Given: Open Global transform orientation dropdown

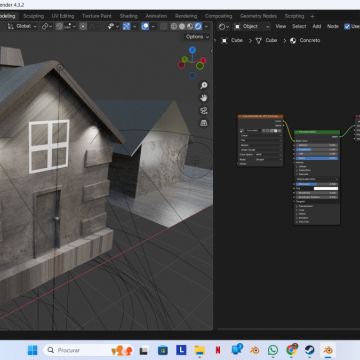Looking at the screenshot, I should [23, 26].
